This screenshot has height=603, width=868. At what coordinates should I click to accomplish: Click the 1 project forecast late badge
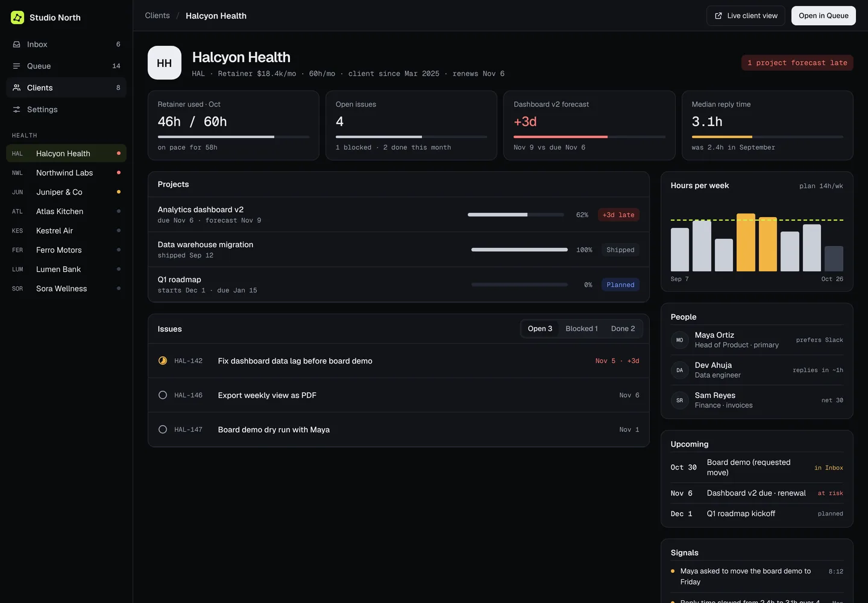tap(797, 63)
